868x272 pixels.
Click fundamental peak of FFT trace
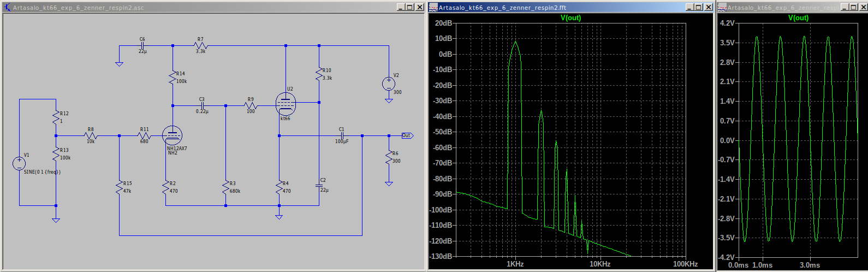click(515, 42)
